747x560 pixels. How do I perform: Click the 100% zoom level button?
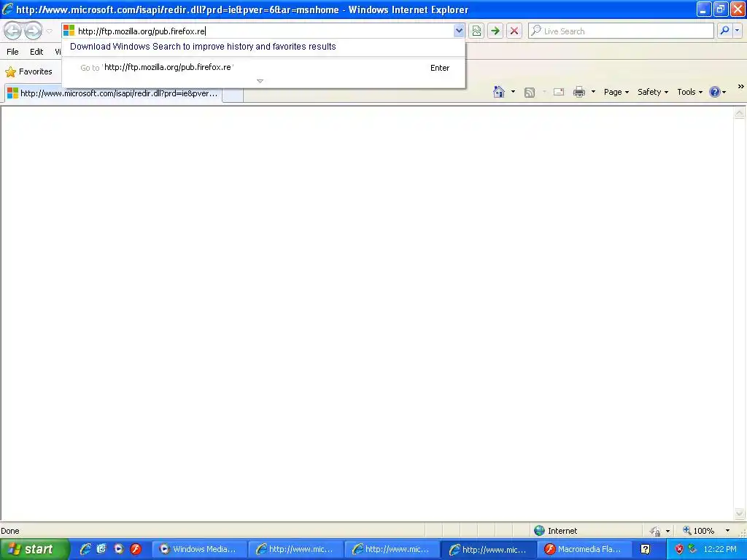pos(698,531)
